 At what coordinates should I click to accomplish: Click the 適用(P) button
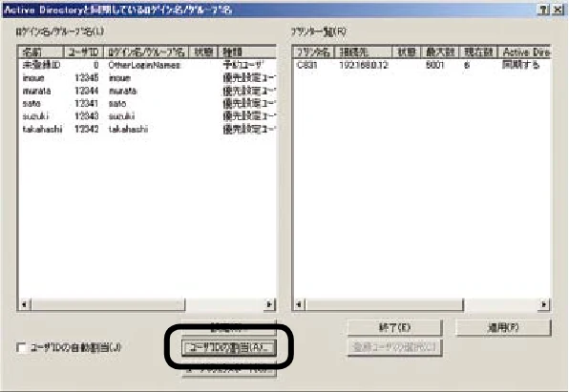pos(503,327)
